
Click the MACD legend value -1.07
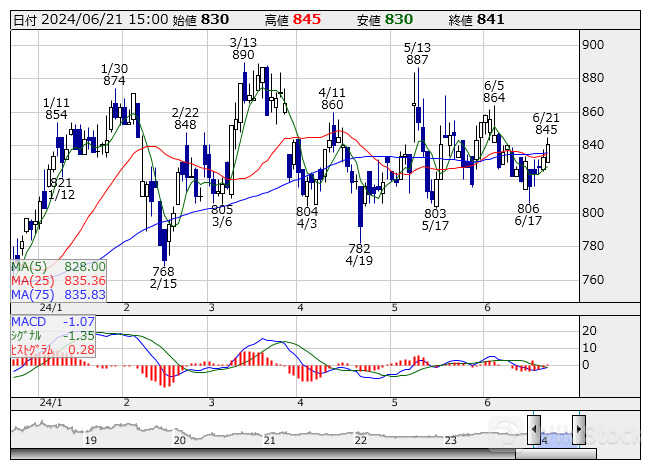click(78, 322)
